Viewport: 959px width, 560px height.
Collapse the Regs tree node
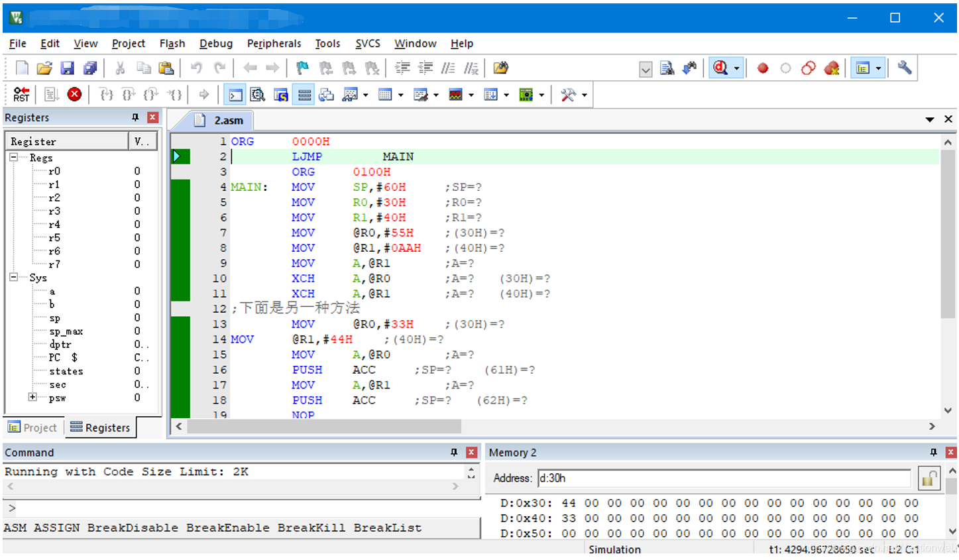pyautogui.click(x=13, y=158)
